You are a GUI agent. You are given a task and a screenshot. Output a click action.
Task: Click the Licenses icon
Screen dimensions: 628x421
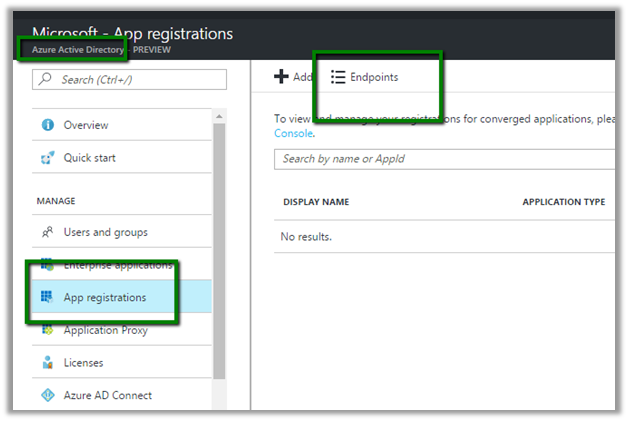(46, 362)
